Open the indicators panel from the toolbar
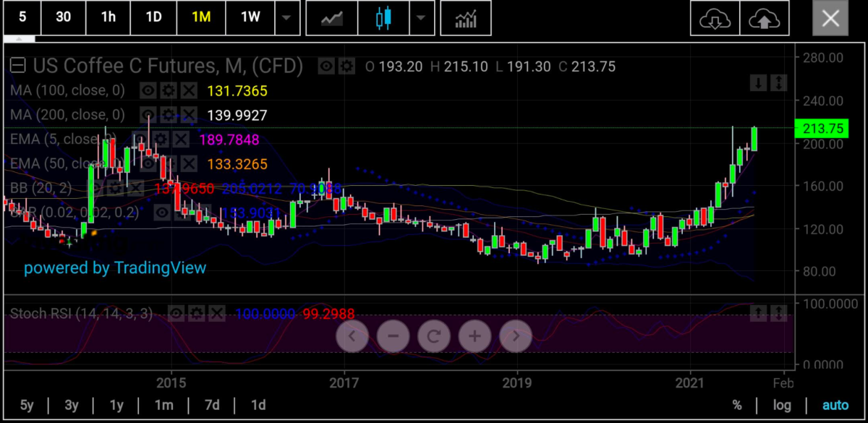This screenshot has height=423, width=868. point(466,18)
